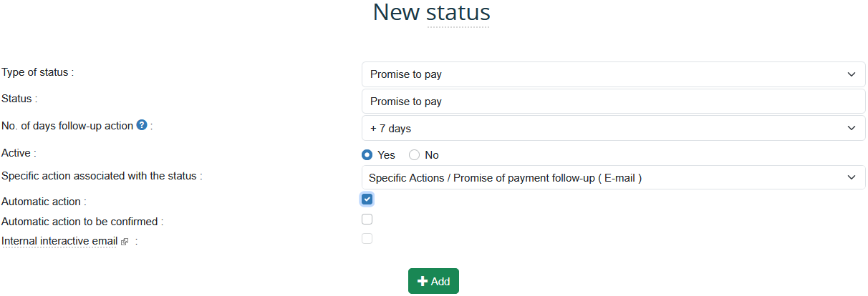This screenshot has width=868, height=296.
Task: Select the No radio button for Active
Action: pyautogui.click(x=414, y=154)
